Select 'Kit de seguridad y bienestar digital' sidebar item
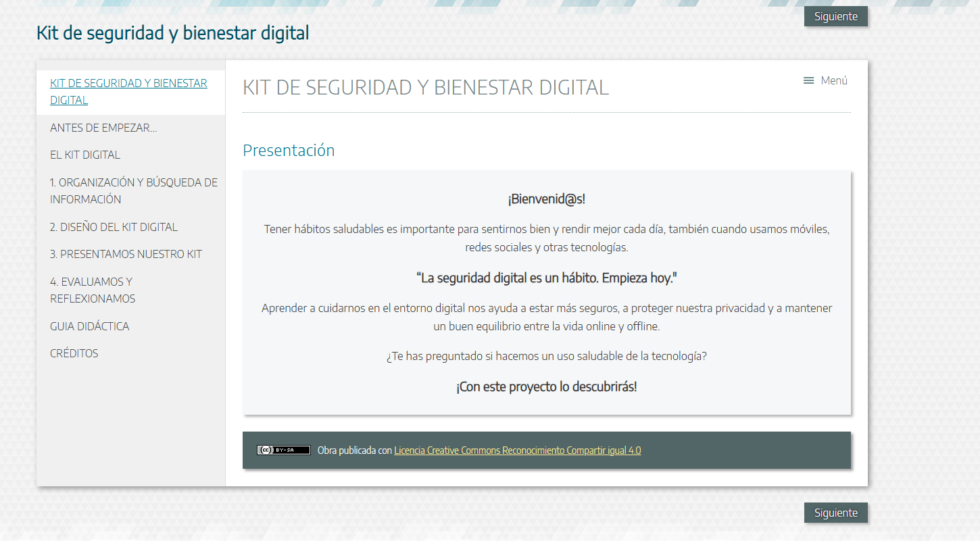980x541 pixels. (x=128, y=92)
